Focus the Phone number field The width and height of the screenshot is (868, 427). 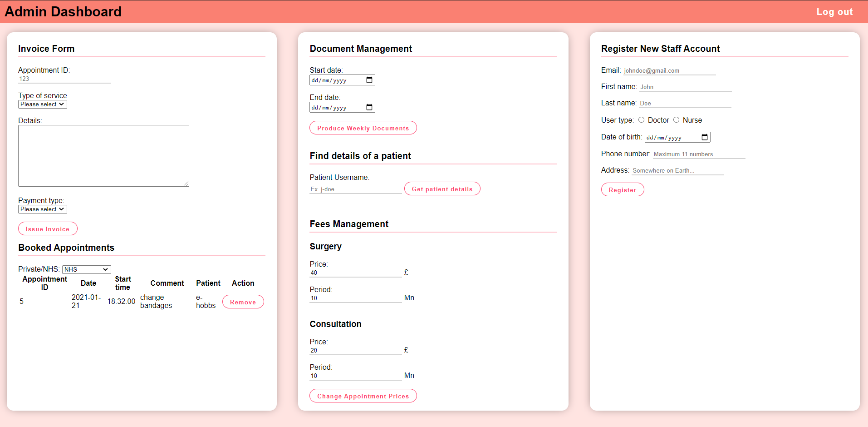tap(699, 154)
